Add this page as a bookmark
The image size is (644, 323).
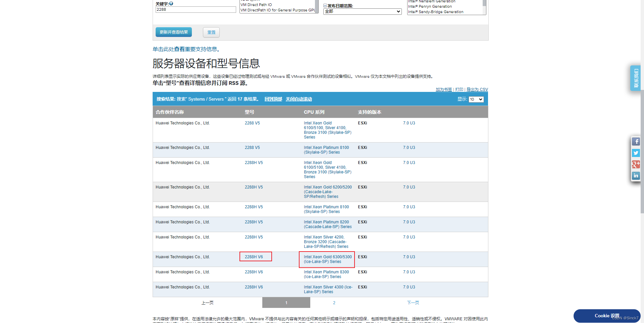[x=444, y=90]
